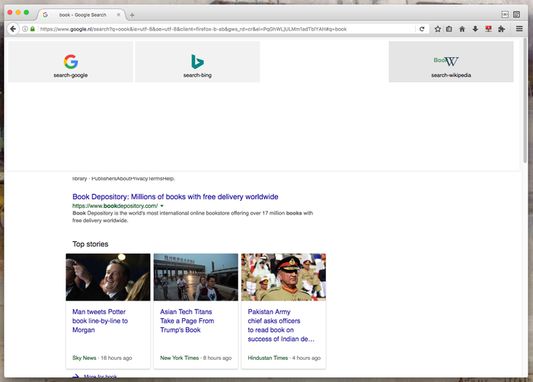Expand bookdepository.com result options arrow
Viewport: 533px width, 382px height.
162,206
